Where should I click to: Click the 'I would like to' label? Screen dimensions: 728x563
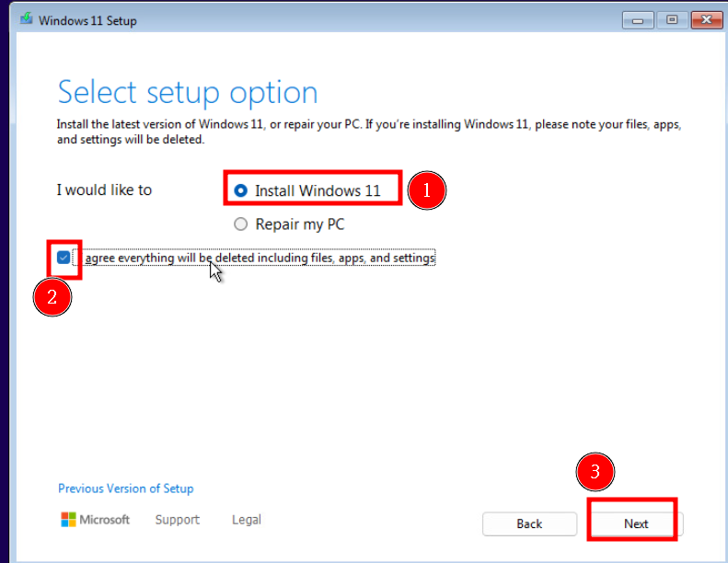pyautogui.click(x=104, y=190)
